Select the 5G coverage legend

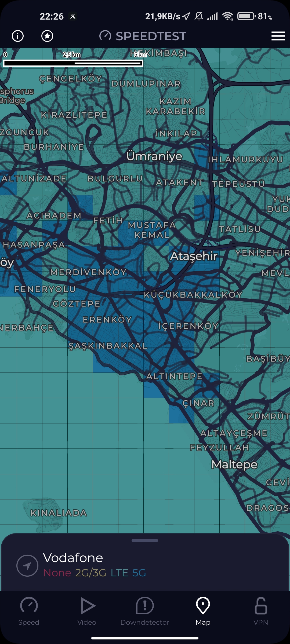(x=139, y=573)
